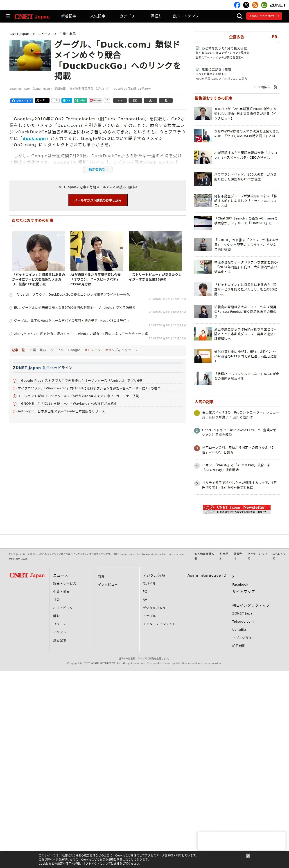Image resolution: width=289 pixels, height=868 pixels.
Task: Open the cookie policy 詳細 link in the banner
Action: [117, 864]
